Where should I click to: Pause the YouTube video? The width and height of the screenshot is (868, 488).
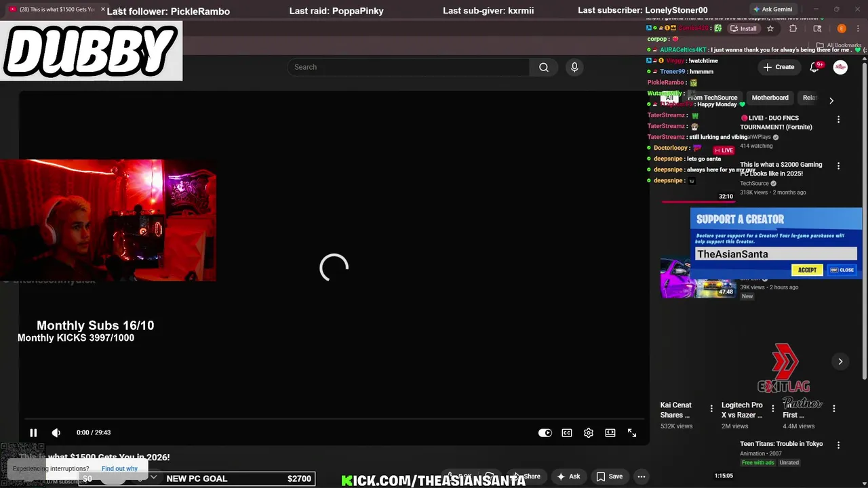(x=33, y=432)
